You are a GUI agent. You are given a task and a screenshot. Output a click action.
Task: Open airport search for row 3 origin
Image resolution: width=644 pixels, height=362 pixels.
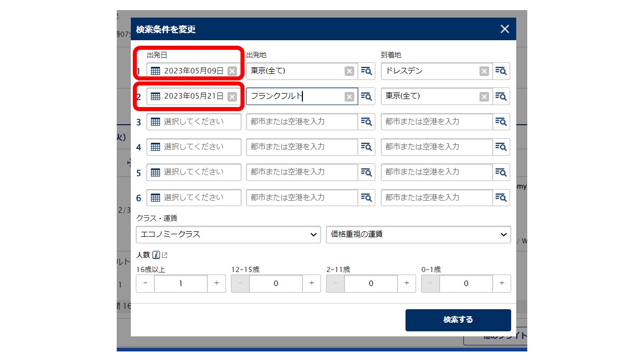click(x=366, y=122)
